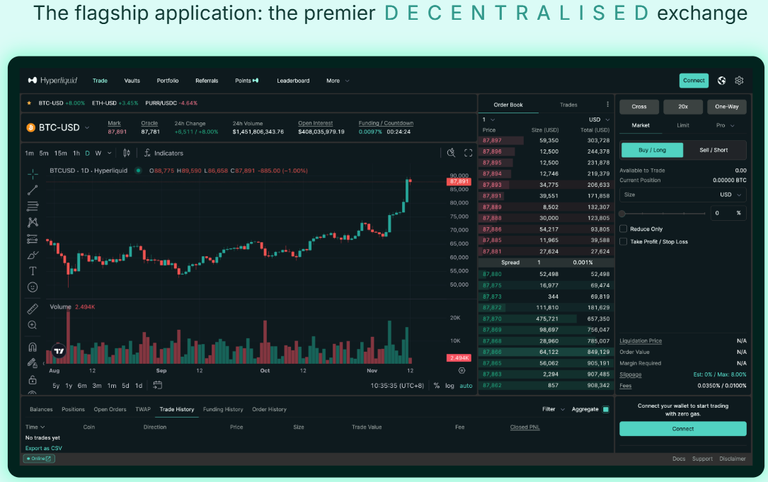Viewport: 768px width, 482px height.
Task: Select the ruler measure tool
Action: pos(33,309)
